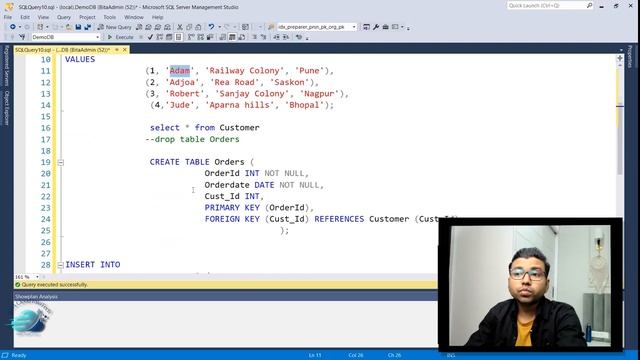Toggle IntelliSense Enabled button
This screenshot has width=640, height=360.
(178, 37)
